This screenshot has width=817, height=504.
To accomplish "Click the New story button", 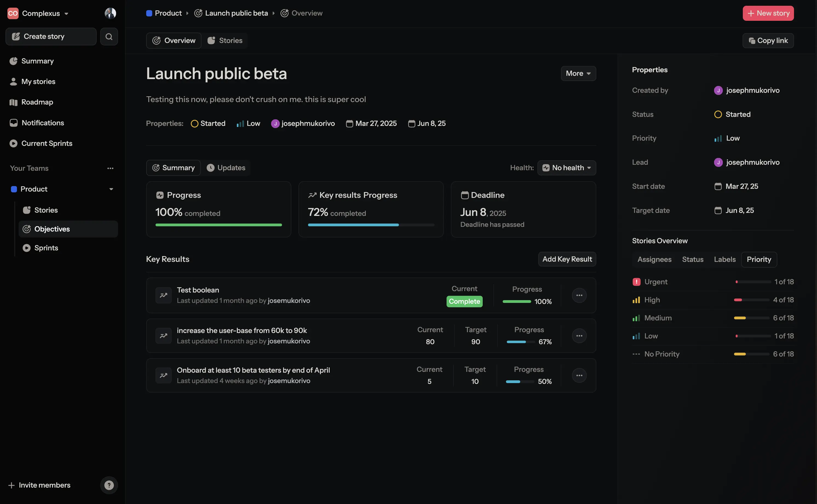I will coord(768,13).
